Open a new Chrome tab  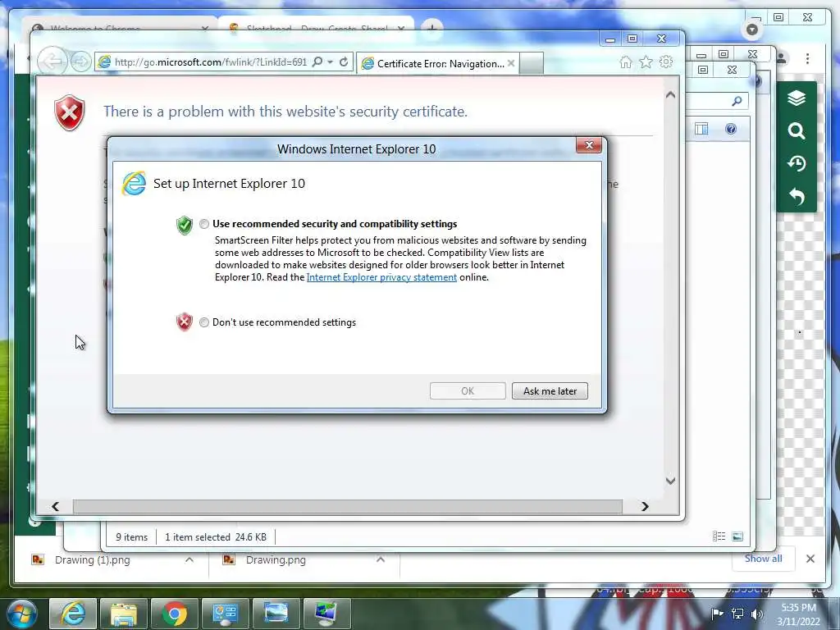tap(431, 27)
